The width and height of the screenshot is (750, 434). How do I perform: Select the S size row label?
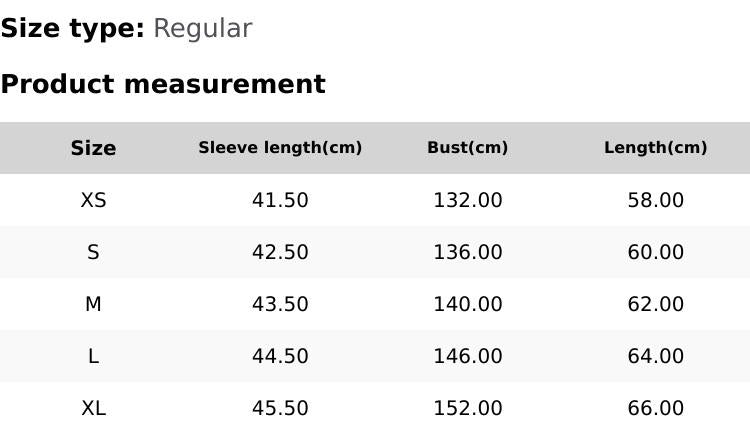tap(93, 252)
